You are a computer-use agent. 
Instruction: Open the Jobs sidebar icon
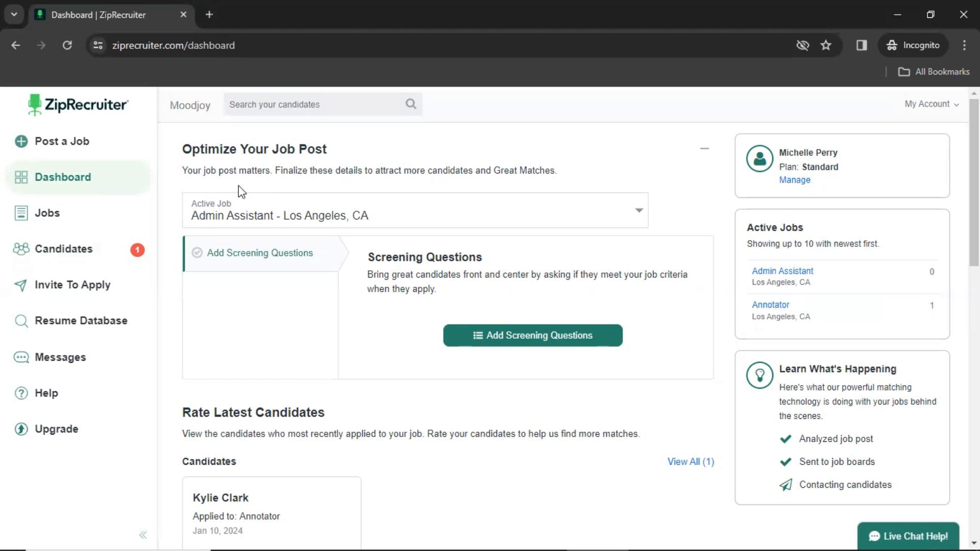coord(20,213)
